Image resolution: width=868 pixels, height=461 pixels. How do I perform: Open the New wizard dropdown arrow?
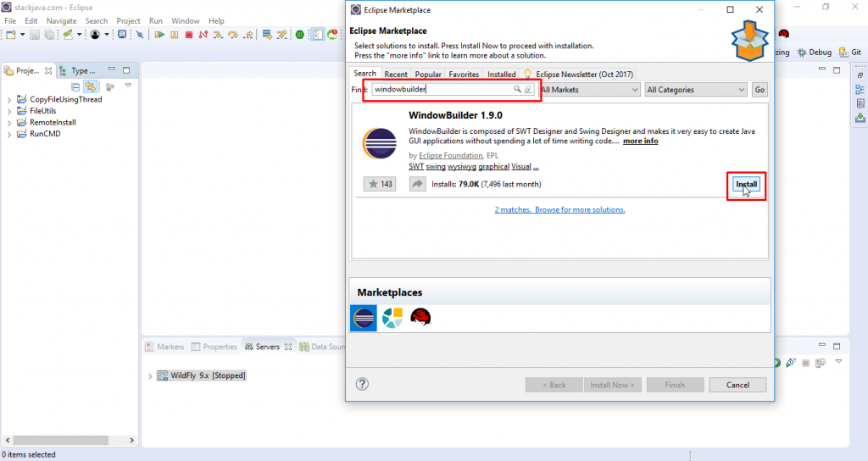coord(22,34)
